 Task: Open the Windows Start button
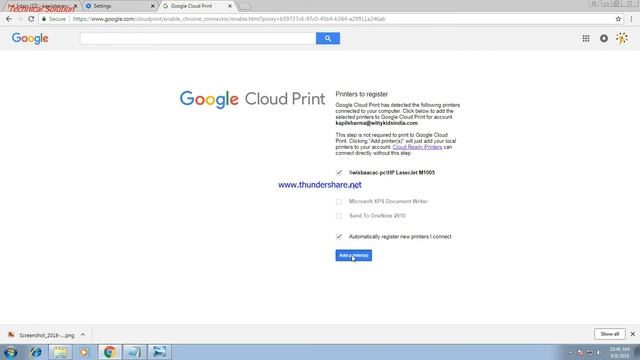point(10,352)
